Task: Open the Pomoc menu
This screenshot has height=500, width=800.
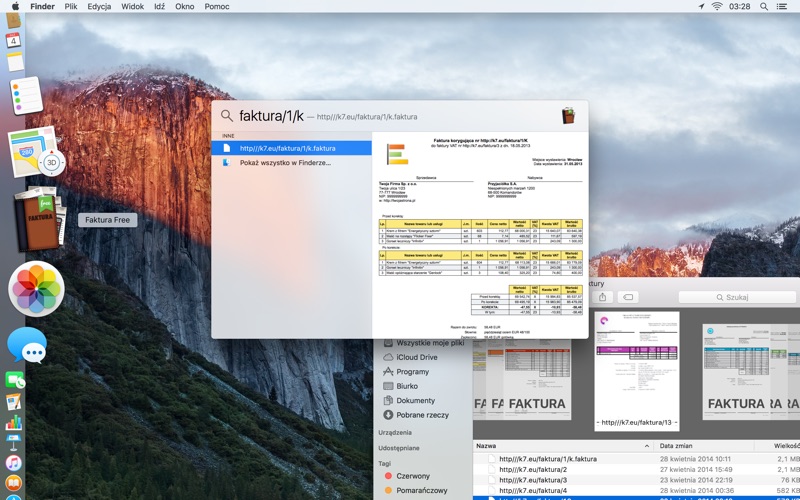Action: [217, 7]
